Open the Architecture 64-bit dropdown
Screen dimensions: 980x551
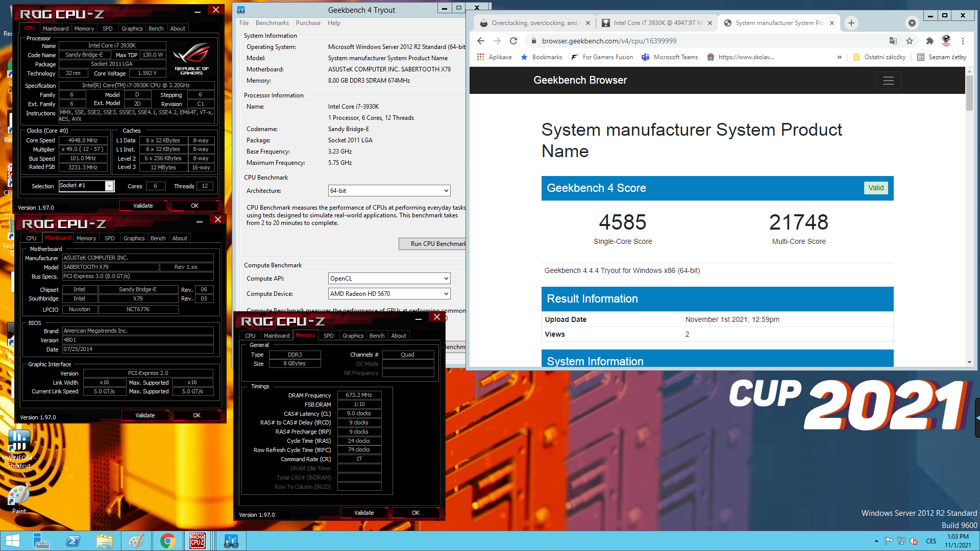pos(389,191)
